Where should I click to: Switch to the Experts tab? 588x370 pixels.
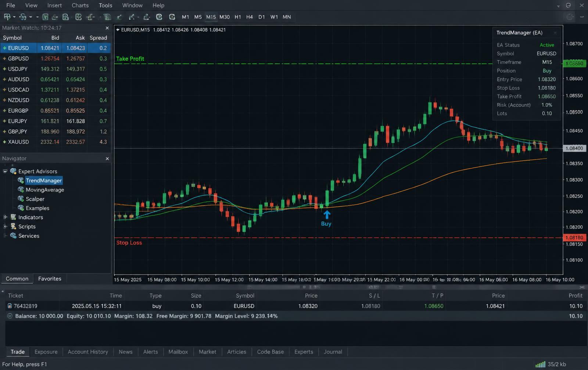pyautogui.click(x=304, y=352)
